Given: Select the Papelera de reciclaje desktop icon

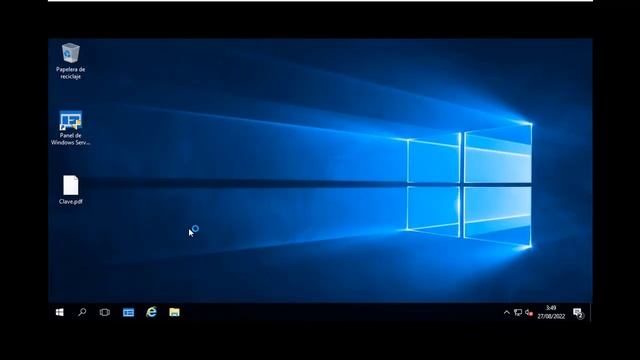Looking at the screenshot, I should (70, 53).
